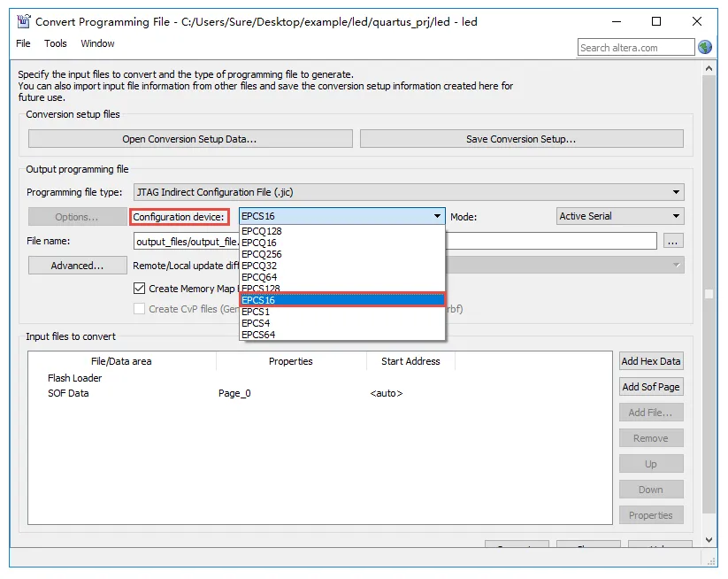Image resolution: width=728 pixels, height=579 pixels.
Task: Click the Down button
Action: (651, 490)
